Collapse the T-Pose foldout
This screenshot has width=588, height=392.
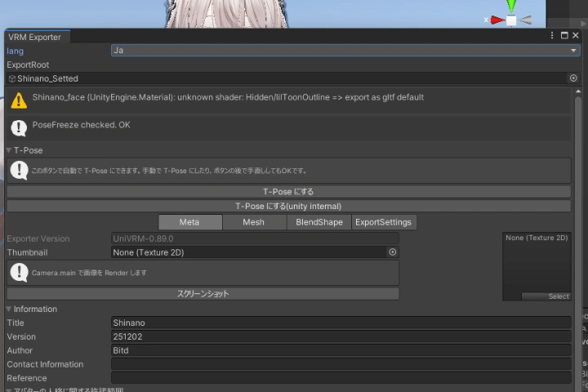(x=9, y=150)
